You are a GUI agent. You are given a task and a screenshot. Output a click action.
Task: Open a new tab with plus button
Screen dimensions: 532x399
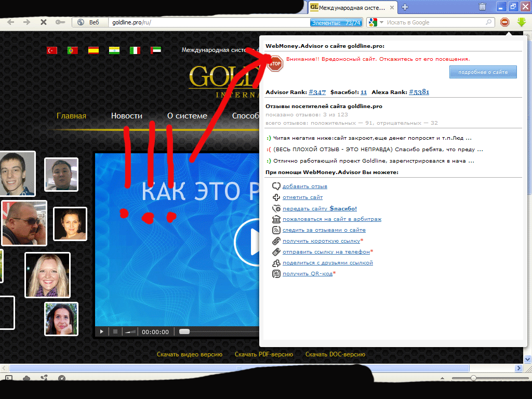click(x=405, y=7)
